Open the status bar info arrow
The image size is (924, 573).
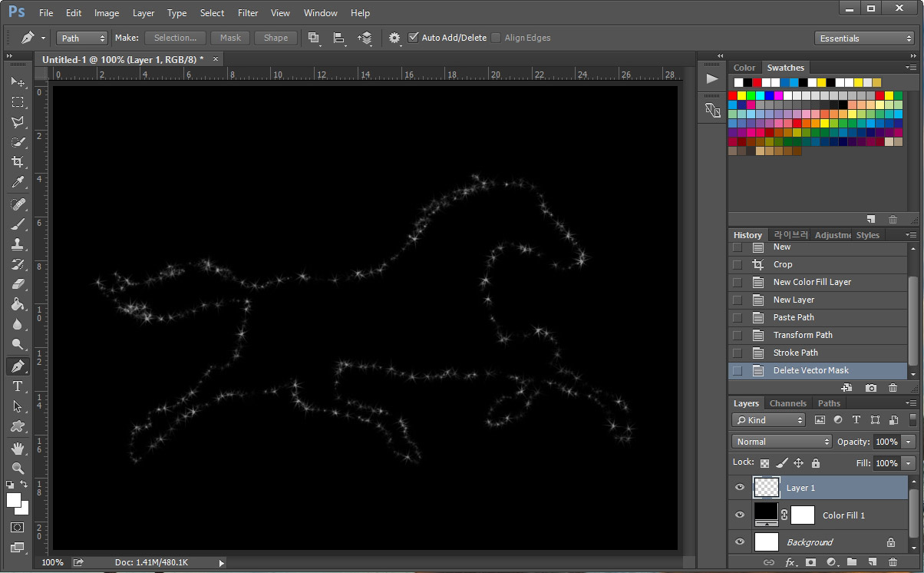(x=221, y=563)
